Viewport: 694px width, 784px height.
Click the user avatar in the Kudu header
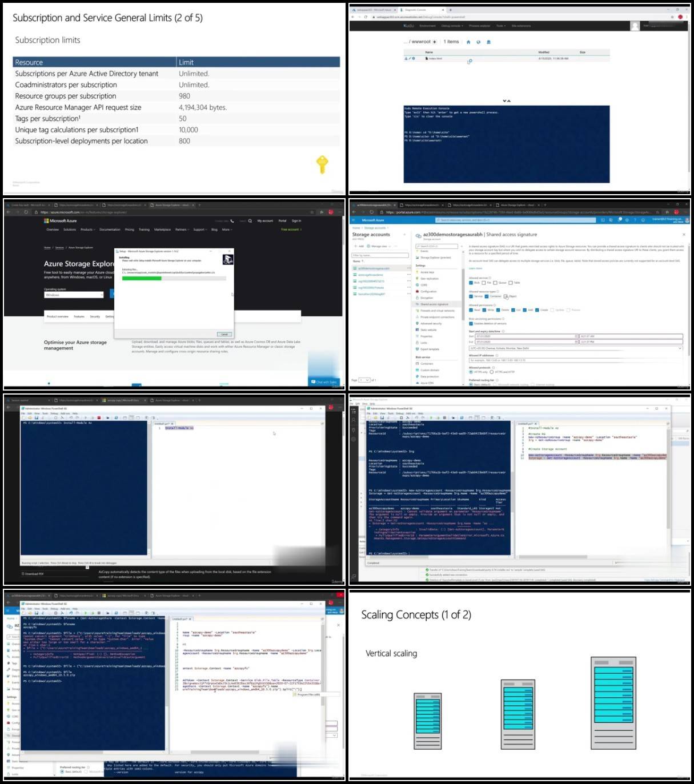[x=635, y=26]
